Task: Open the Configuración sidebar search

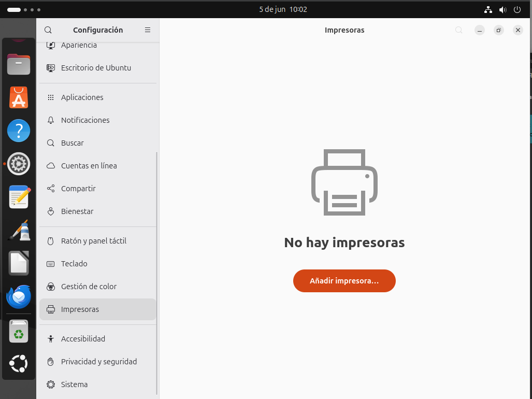Action: [x=48, y=30]
